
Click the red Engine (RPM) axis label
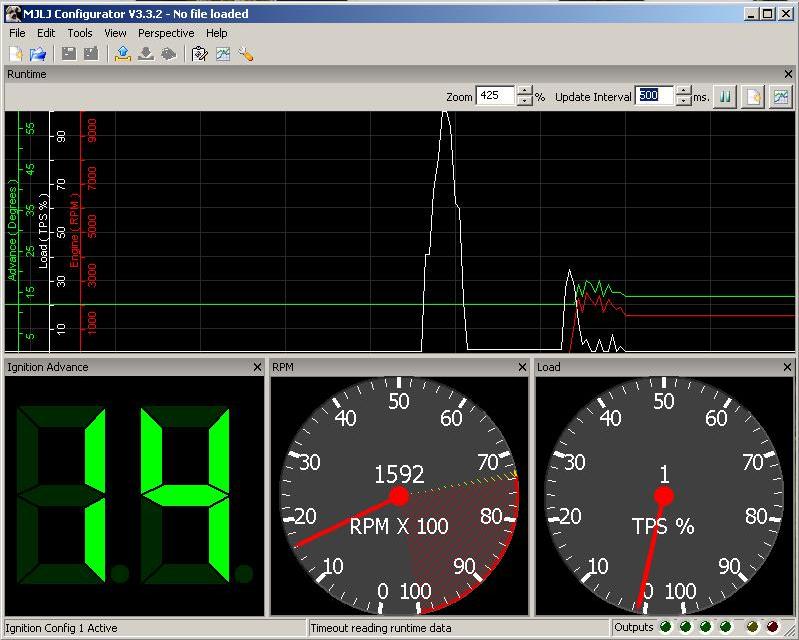[x=74, y=230]
